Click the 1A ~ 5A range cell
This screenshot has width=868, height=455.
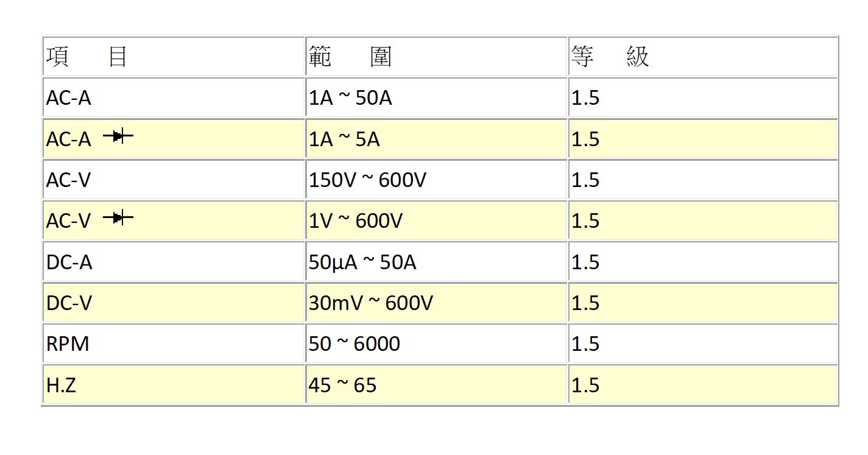click(x=344, y=139)
